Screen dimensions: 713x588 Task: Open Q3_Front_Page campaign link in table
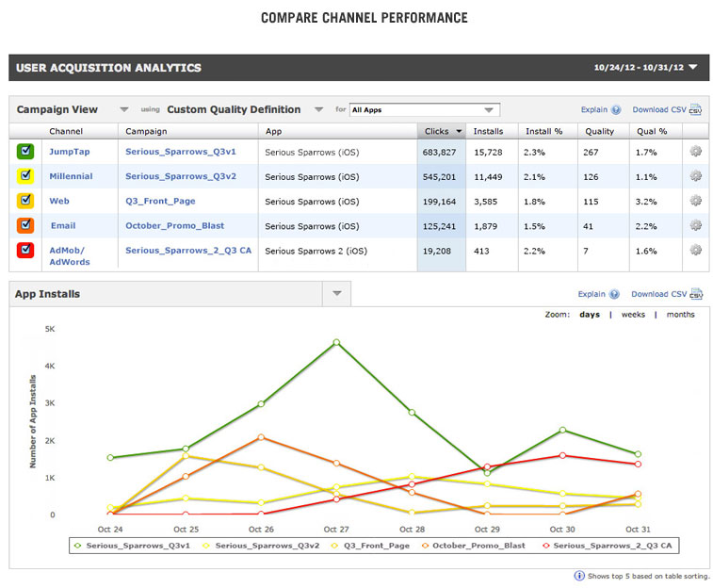(160, 201)
